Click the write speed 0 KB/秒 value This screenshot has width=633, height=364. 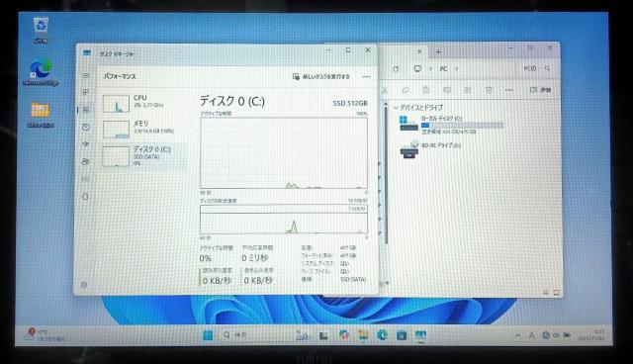coord(258,281)
